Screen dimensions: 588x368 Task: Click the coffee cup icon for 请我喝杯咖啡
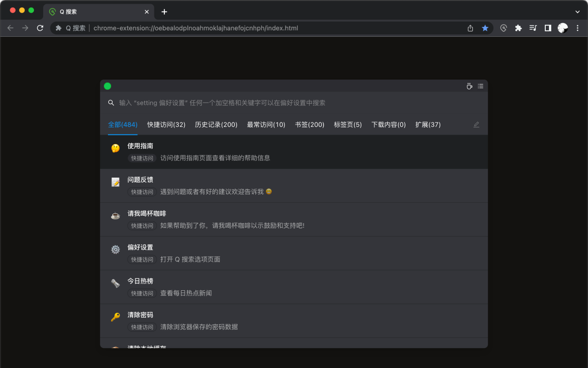point(115,216)
